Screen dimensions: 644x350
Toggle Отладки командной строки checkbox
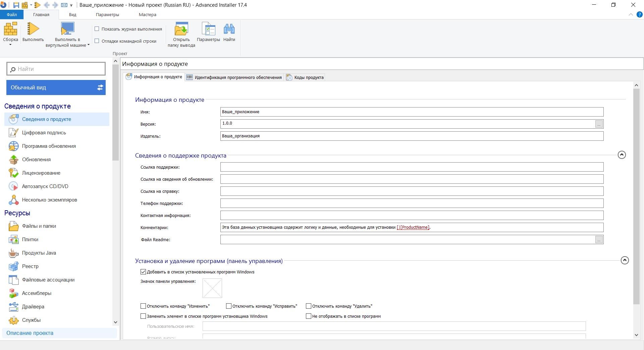[97, 41]
